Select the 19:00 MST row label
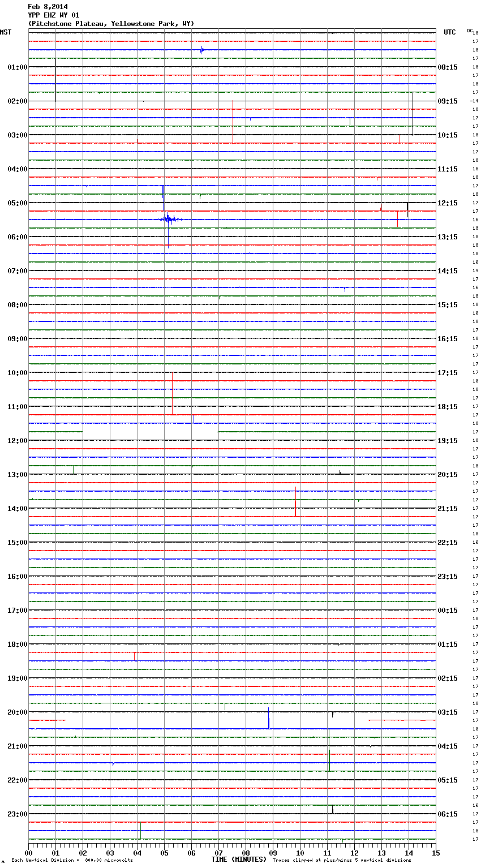 point(18,678)
